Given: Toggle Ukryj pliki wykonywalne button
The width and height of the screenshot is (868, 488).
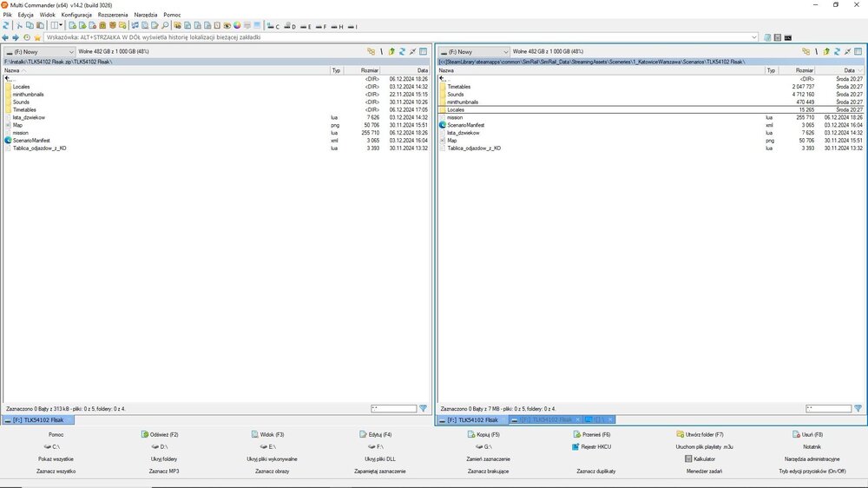Looking at the screenshot, I should pos(272,458).
